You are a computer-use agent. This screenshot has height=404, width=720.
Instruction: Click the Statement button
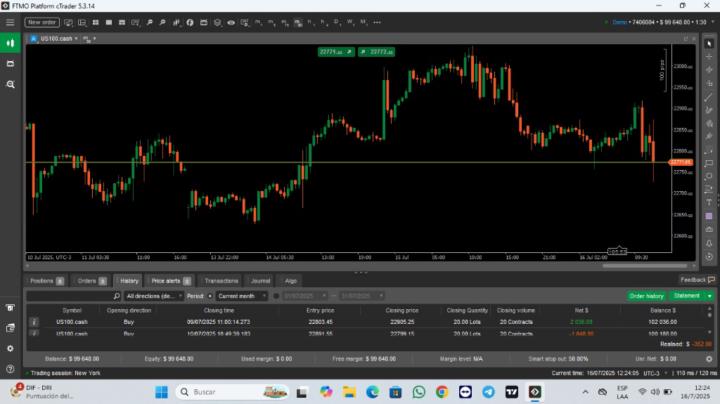[688, 296]
